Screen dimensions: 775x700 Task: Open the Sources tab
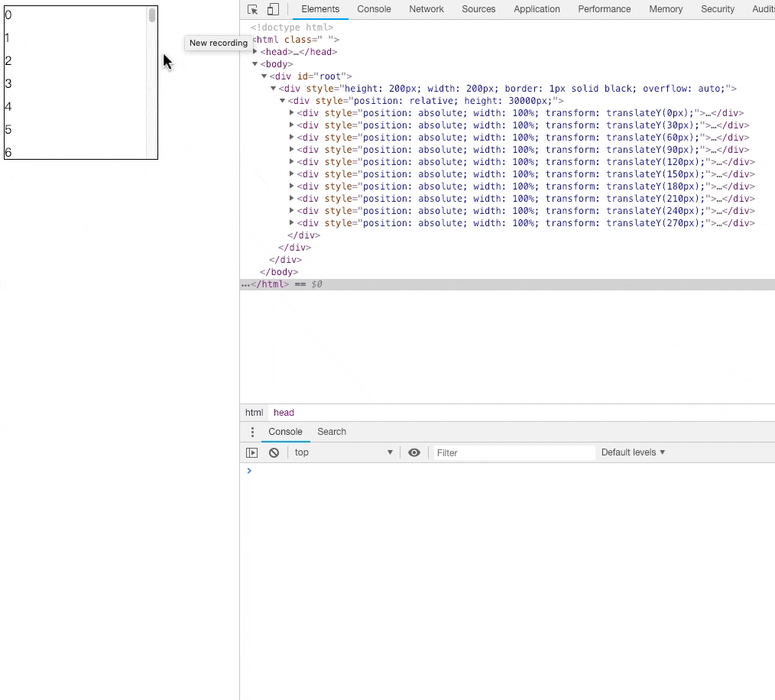coord(478,9)
